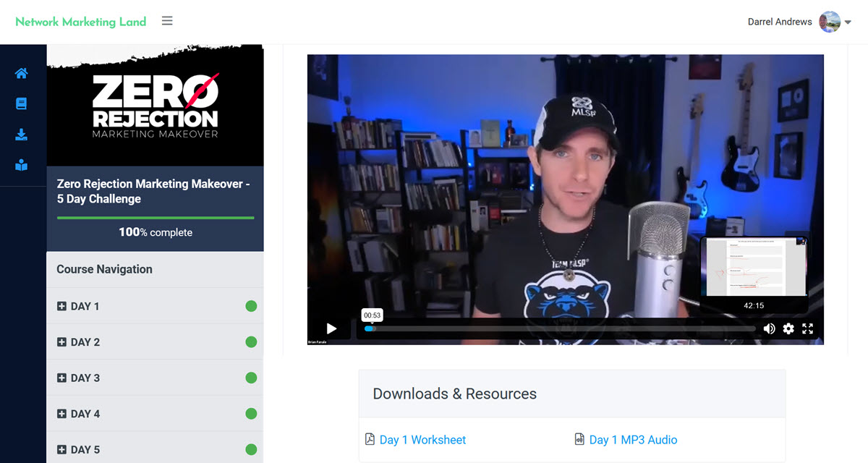Click the Course Navigation heading
The height and width of the screenshot is (463, 868).
(x=105, y=269)
